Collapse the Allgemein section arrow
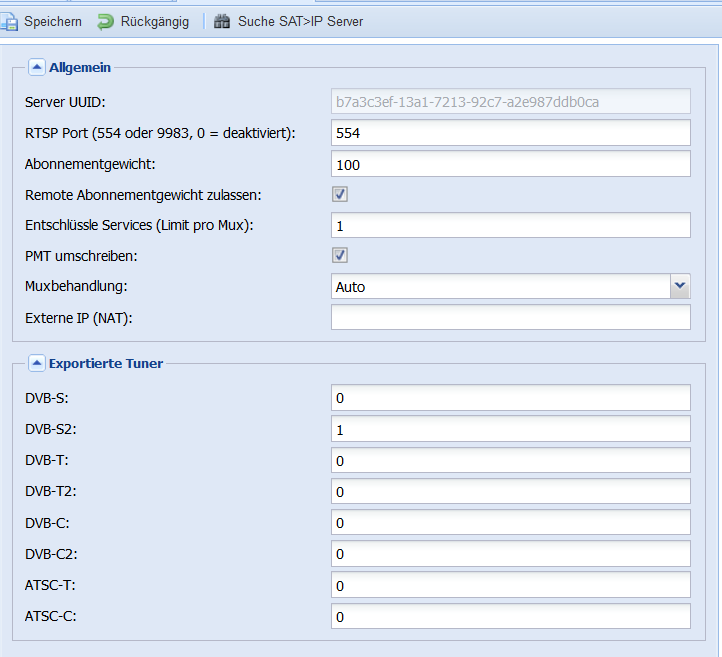Image resolution: width=722 pixels, height=657 pixels. tap(37, 67)
